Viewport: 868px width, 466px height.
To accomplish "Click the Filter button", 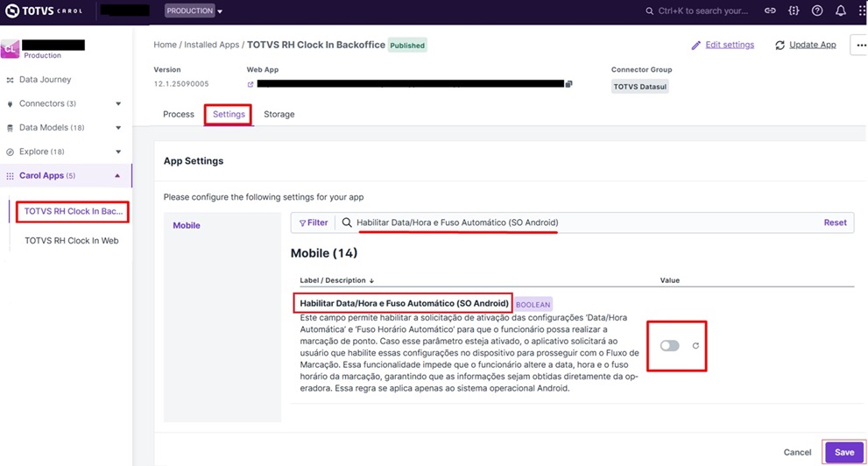I will (314, 222).
